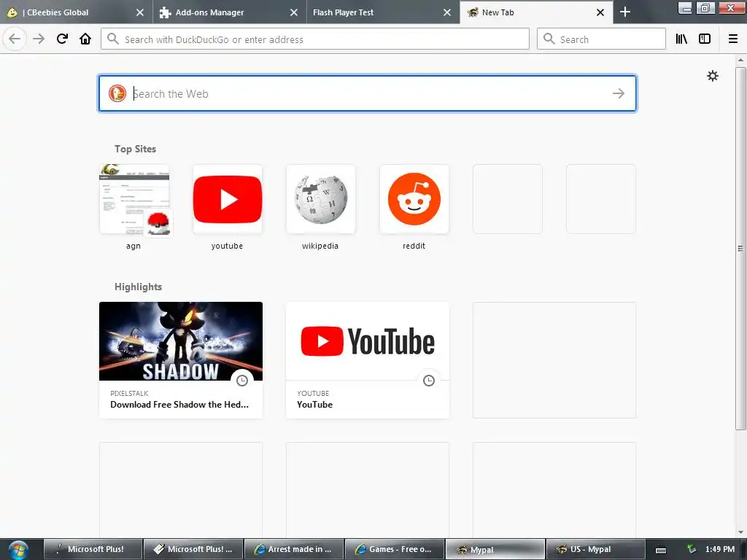Switch to the Add-ons Manager tab

[230, 12]
